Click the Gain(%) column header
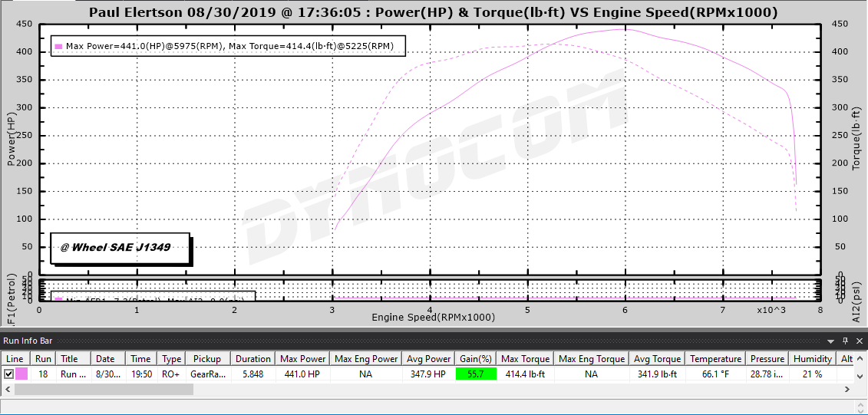This screenshot has height=415, width=868. pyautogui.click(x=476, y=359)
